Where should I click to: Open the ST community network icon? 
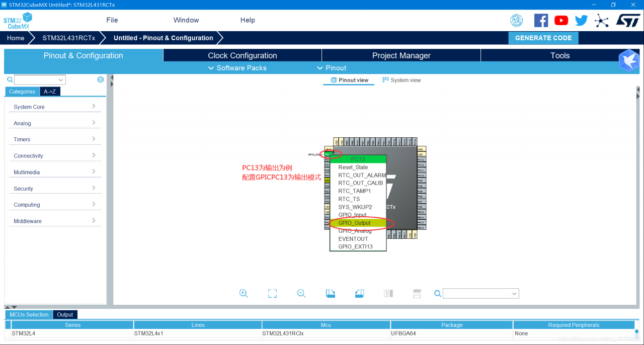coord(601,21)
